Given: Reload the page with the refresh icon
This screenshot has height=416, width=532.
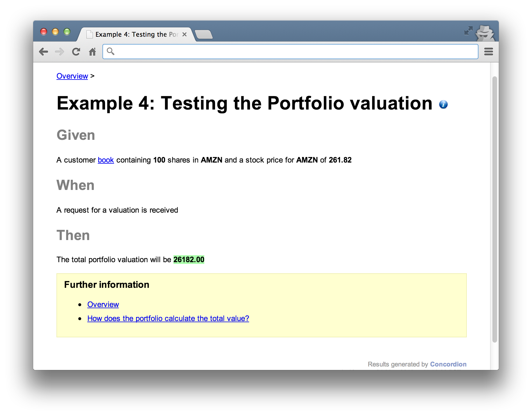Looking at the screenshot, I should (x=76, y=52).
